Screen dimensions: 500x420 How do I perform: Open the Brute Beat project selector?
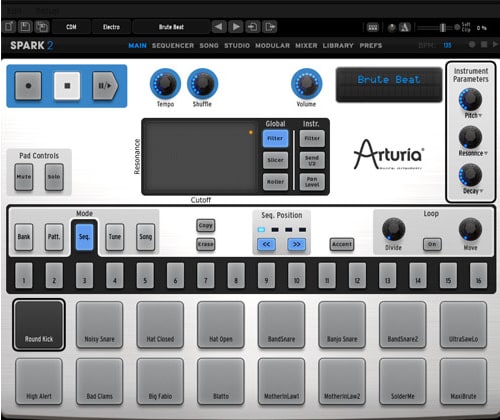pos(171,27)
